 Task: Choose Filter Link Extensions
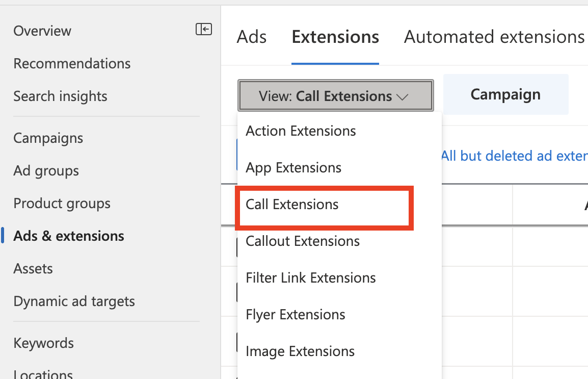[x=311, y=278]
